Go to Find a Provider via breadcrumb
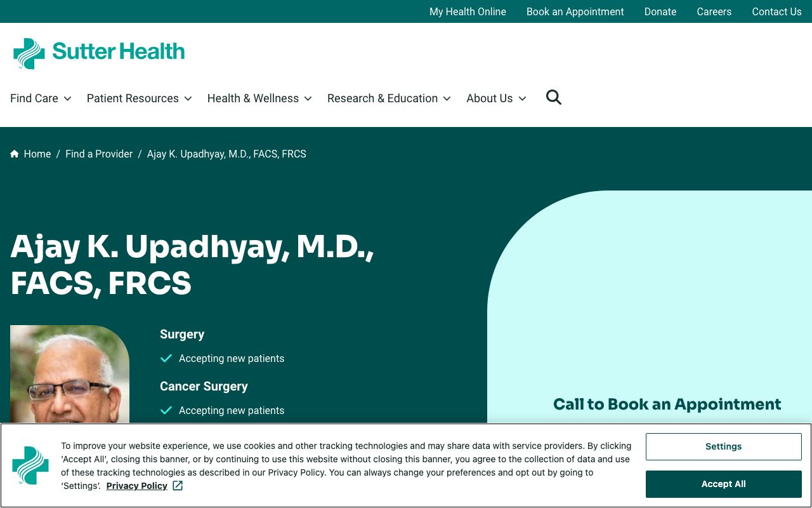The image size is (812, 508). click(99, 154)
